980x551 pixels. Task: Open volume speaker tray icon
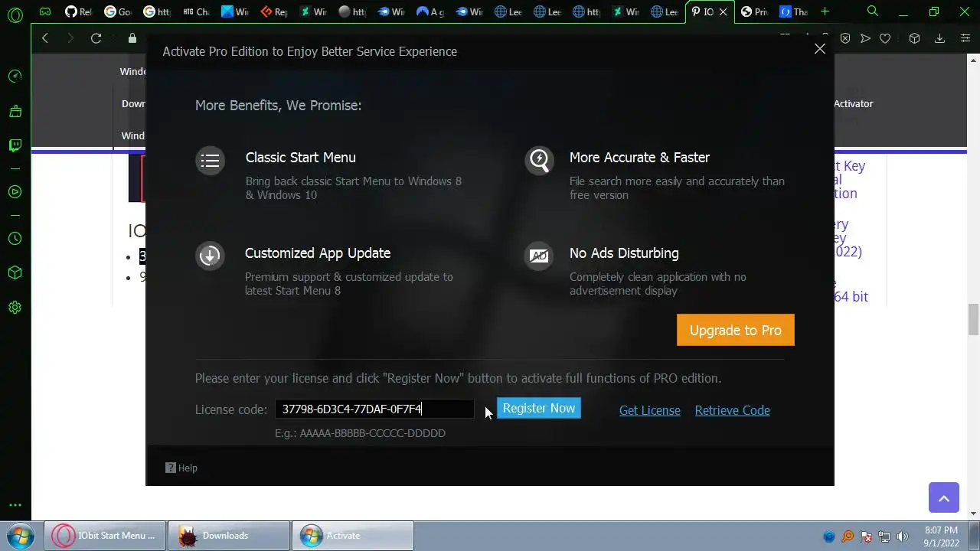[x=903, y=536]
